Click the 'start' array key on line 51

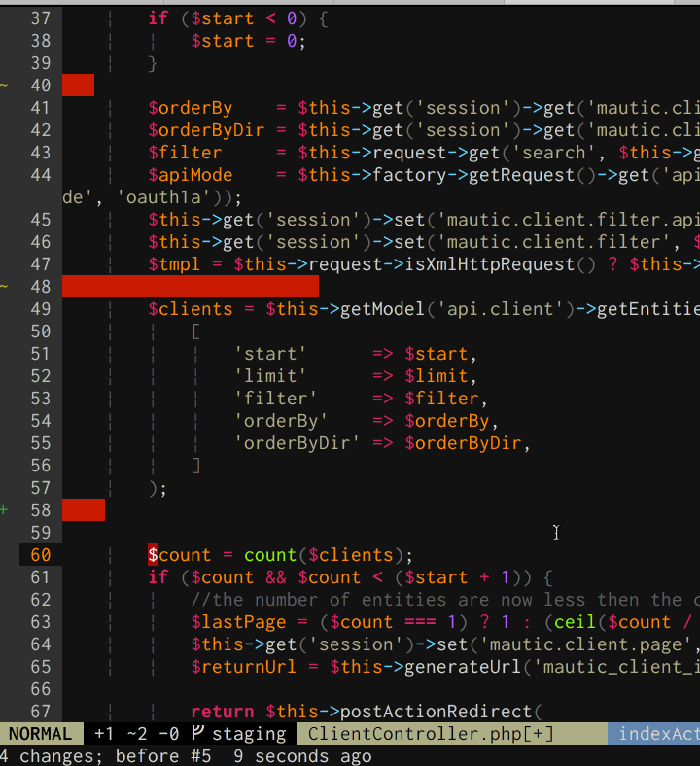tap(270, 354)
